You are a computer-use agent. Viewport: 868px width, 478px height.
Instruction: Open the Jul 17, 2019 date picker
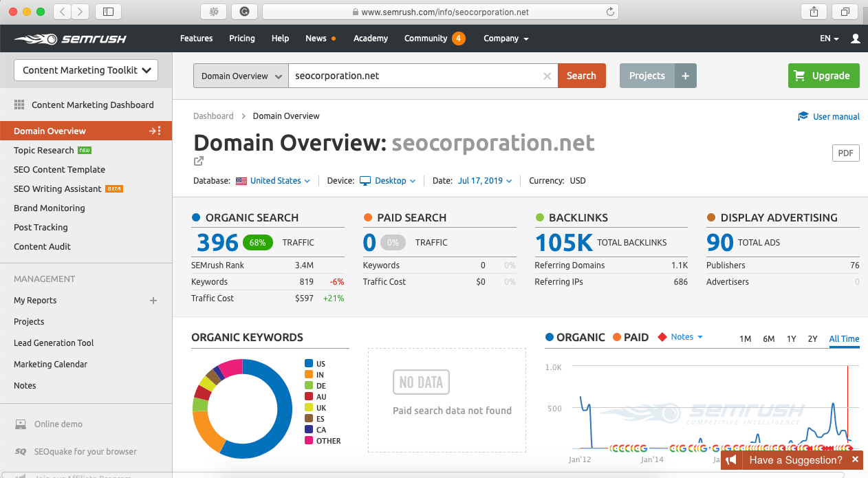click(x=485, y=181)
